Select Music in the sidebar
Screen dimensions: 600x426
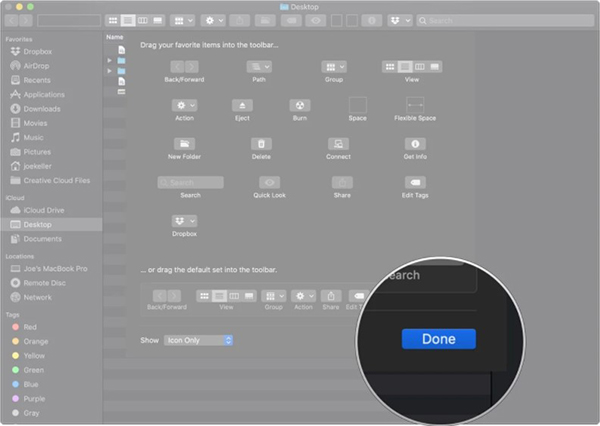point(33,137)
